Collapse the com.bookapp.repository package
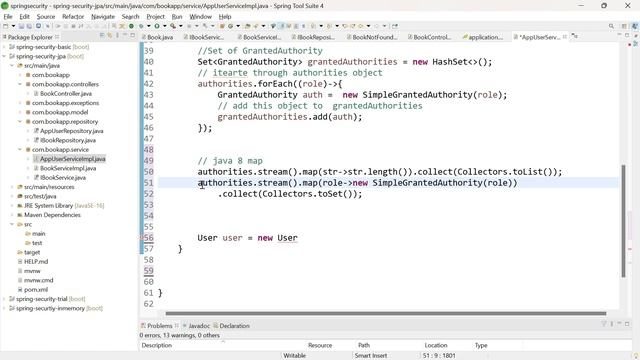Viewport: 640px width, 360px height. (x=20, y=122)
